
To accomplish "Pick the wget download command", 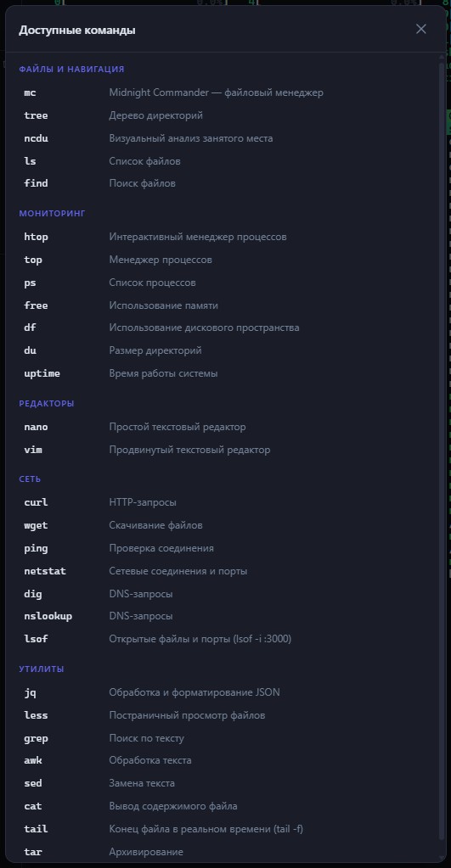I will pyautogui.click(x=223, y=525).
